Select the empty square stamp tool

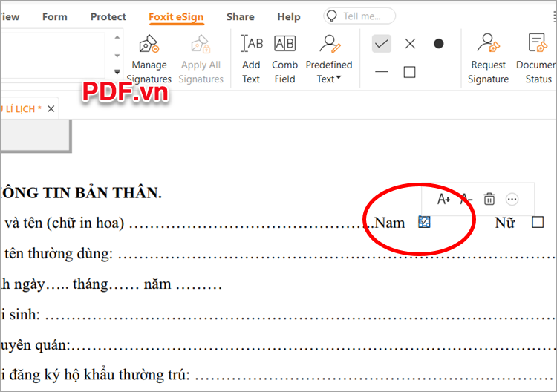[409, 72]
